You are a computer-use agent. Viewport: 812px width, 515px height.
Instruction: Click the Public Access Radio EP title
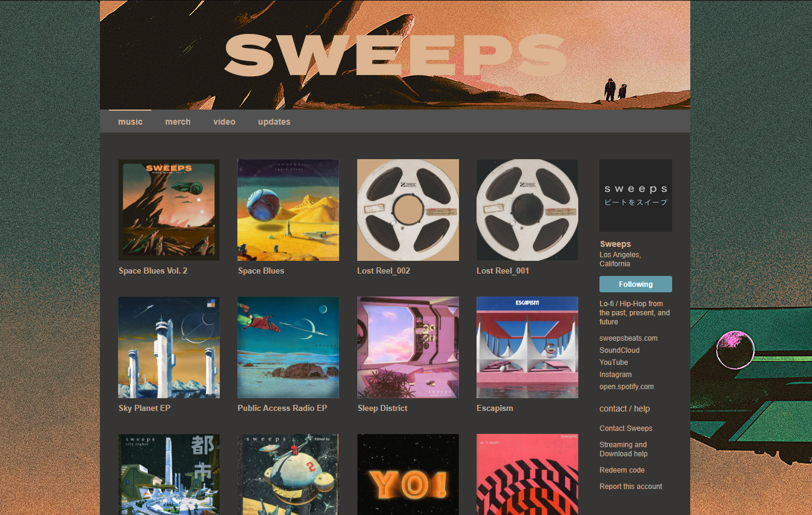(282, 408)
